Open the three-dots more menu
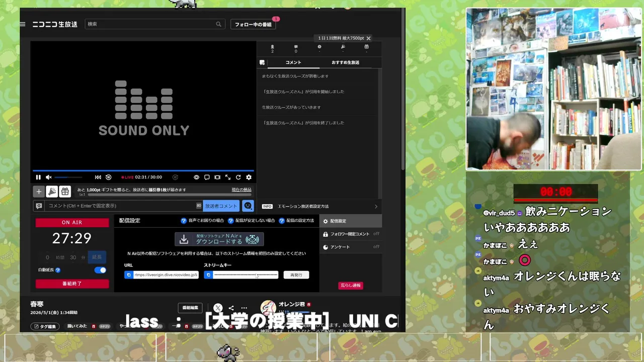The height and width of the screenshot is (362, 644). click(244, 308)
